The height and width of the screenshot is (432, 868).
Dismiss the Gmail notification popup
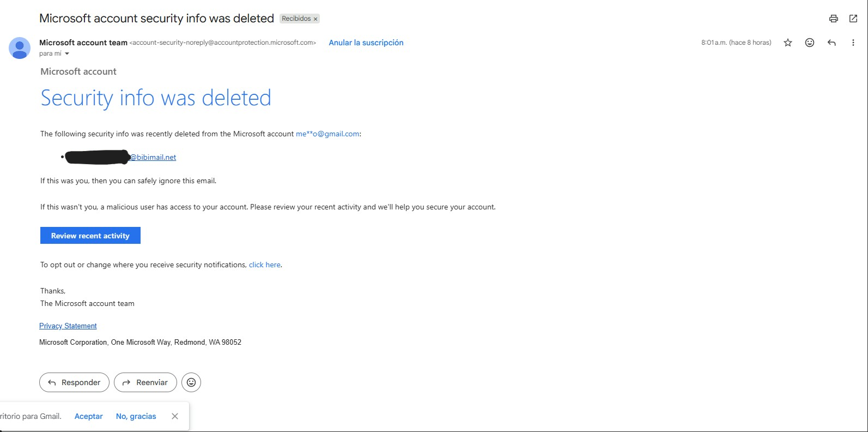point(175,416)
